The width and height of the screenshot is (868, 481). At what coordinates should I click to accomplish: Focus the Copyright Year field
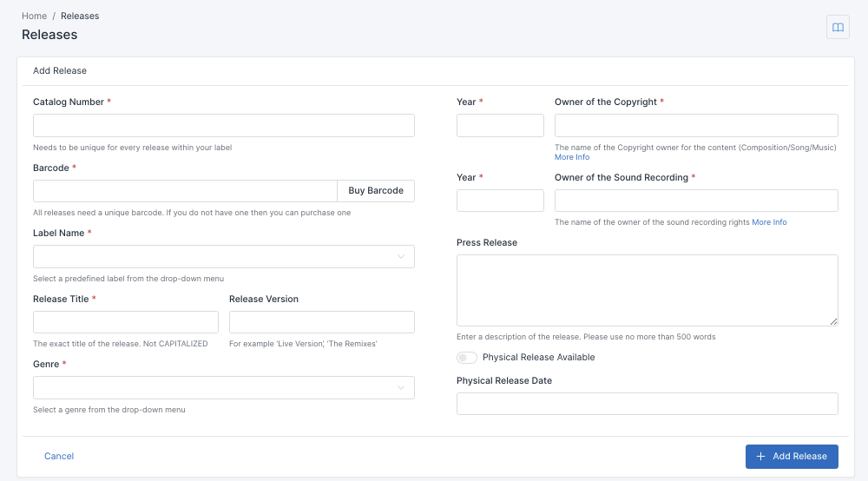(x=500, y=126)
